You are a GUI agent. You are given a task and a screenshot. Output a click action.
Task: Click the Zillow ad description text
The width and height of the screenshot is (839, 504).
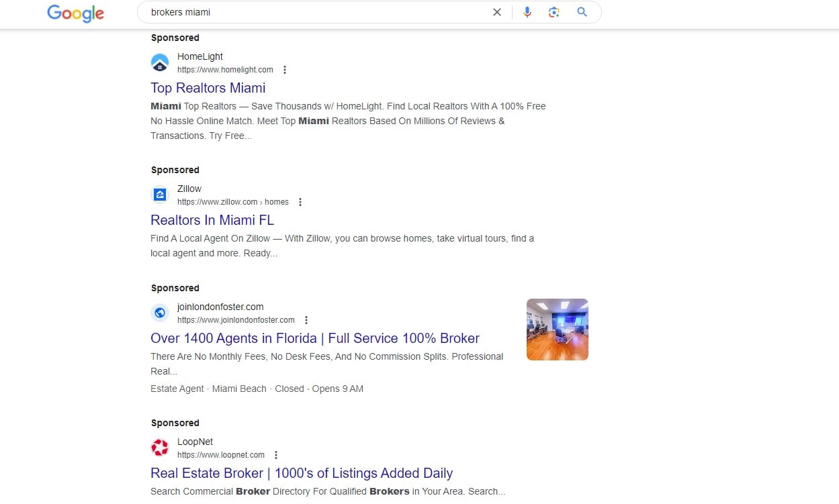click(343, 246)
